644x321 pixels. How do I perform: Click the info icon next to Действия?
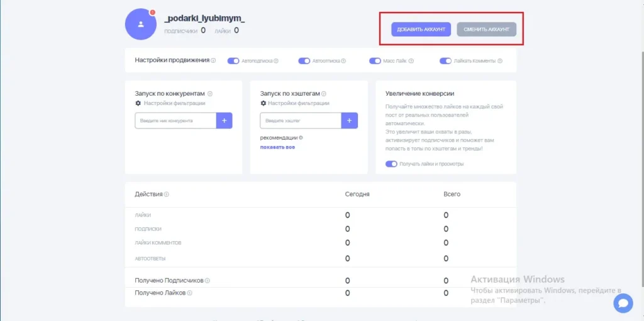167,194
